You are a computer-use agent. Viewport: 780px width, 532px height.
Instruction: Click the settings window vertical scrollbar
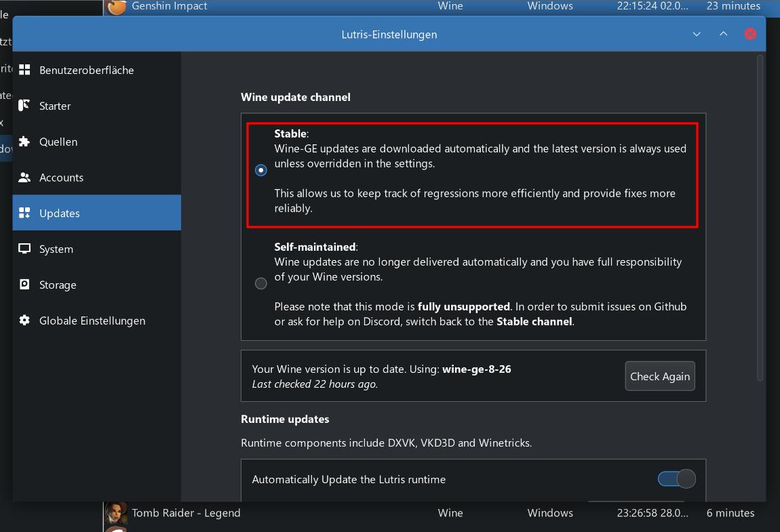click(x=760, y=219)
